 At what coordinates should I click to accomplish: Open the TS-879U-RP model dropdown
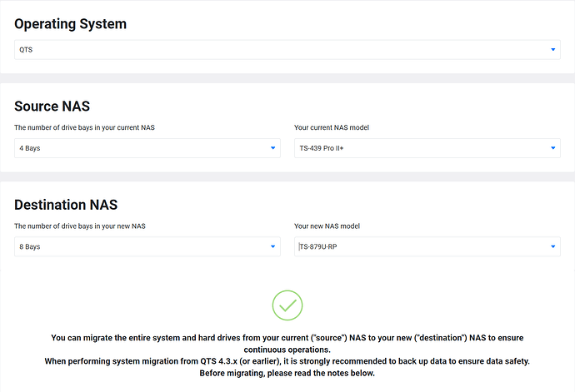427,246
